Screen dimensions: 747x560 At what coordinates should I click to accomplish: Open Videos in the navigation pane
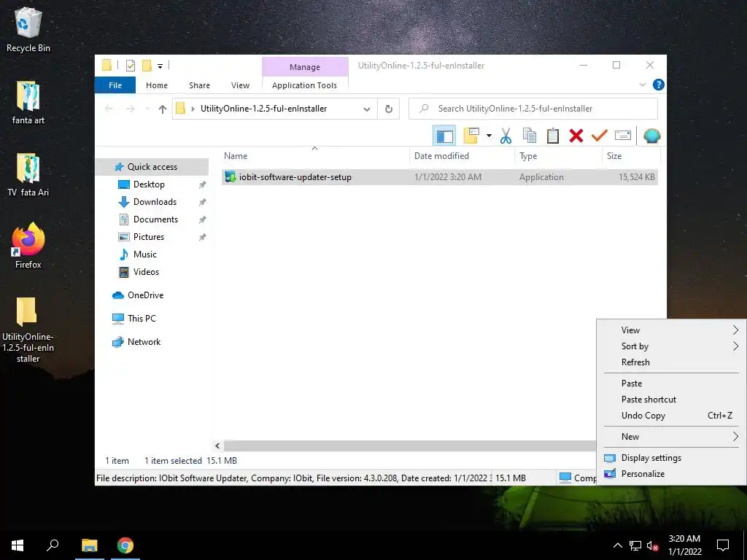(146, 272)
